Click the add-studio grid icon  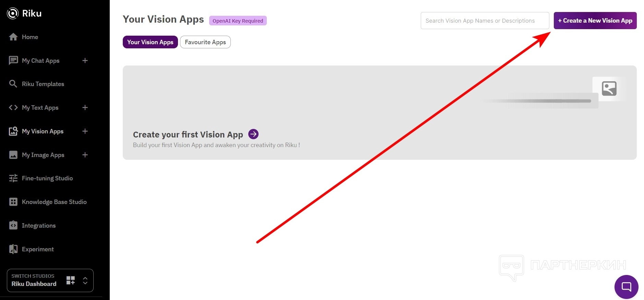pyautogui.click(x=71, y=280)
